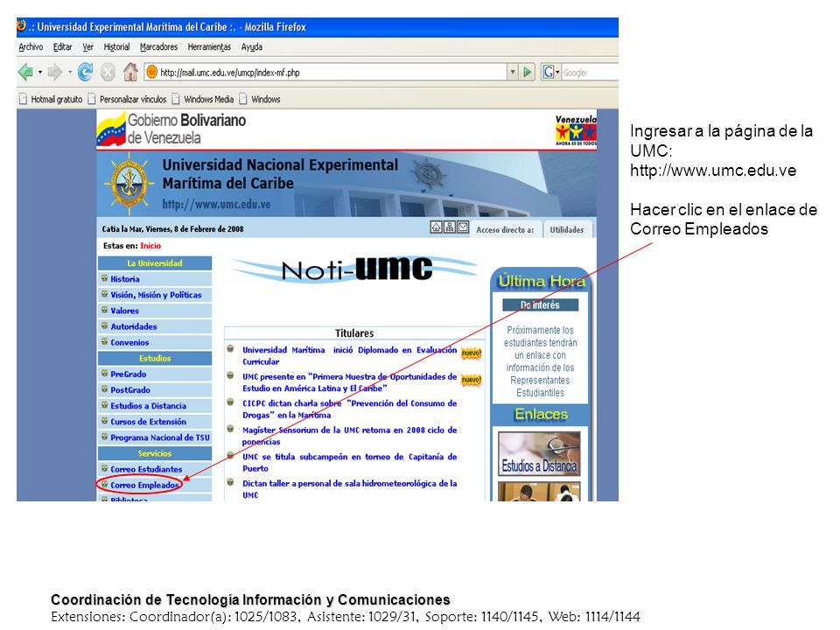Open the search engine selector dropdown arrow
Viewport: 840px width, 630px height.
point(557,72)
